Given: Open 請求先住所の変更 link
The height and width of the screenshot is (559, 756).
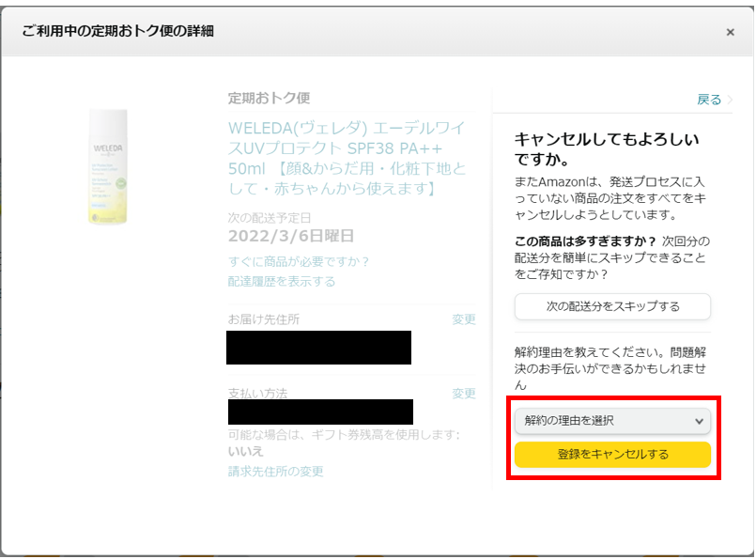Looking at the screenshot, I should pyautogui.click(x=276, y=472).
